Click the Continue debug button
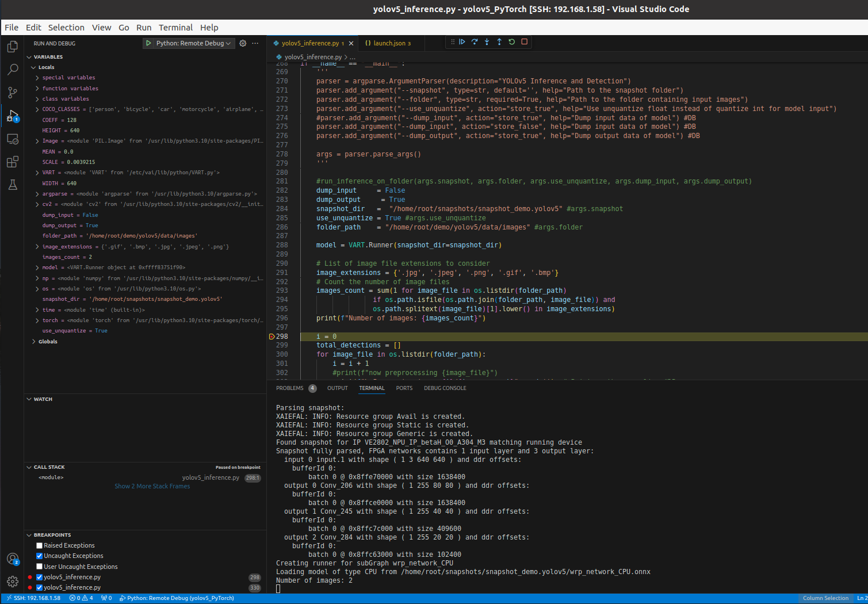The width and height of the screenshot is (868, 604). click(x=462, y=42)
